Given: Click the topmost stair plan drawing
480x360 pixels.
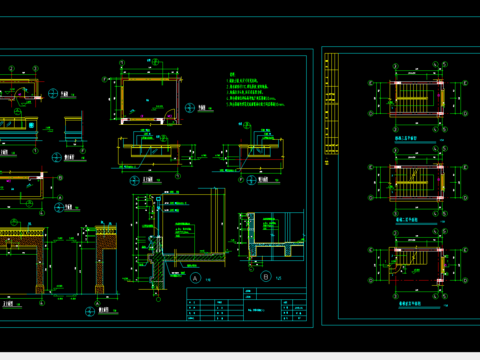Looking at the screenshot, I should point(417,99).
